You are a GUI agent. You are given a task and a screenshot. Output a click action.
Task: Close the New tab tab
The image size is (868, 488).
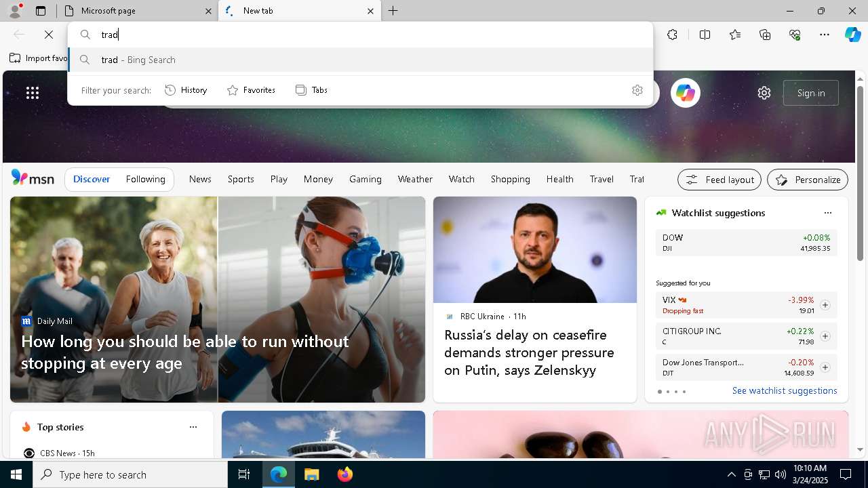click(370, 11)
